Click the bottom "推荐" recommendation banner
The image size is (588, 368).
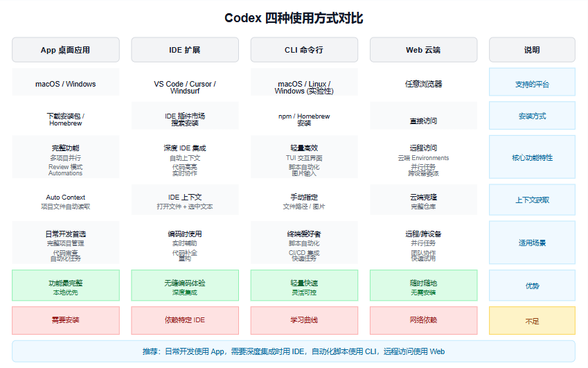click(294, 351)
